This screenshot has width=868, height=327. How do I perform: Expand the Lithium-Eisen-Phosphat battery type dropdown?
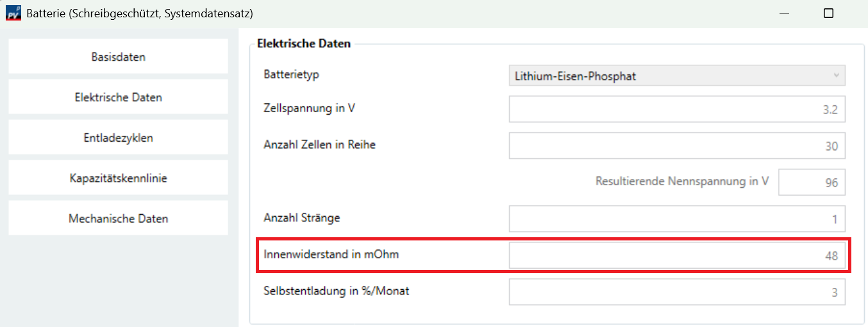(x=676, y=76)
